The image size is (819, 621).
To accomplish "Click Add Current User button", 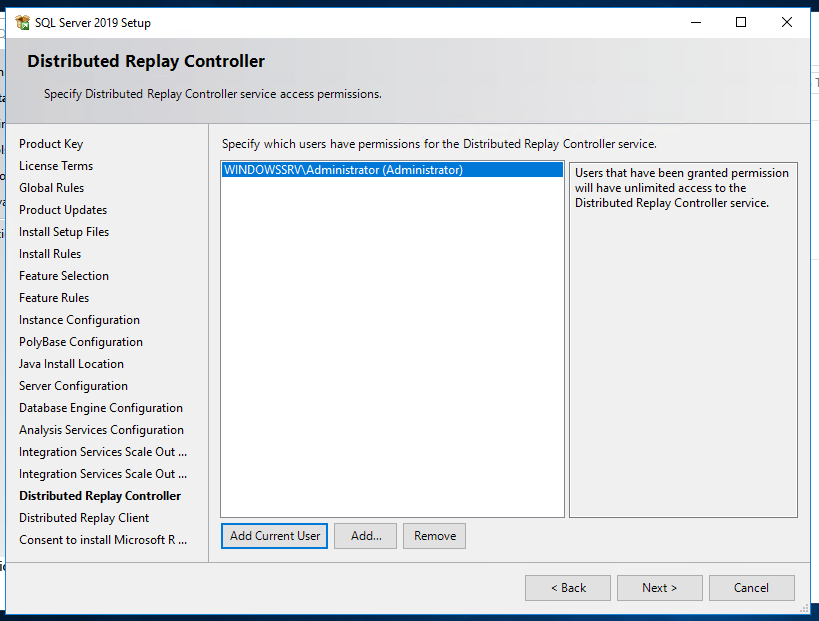I will (274, 536).
